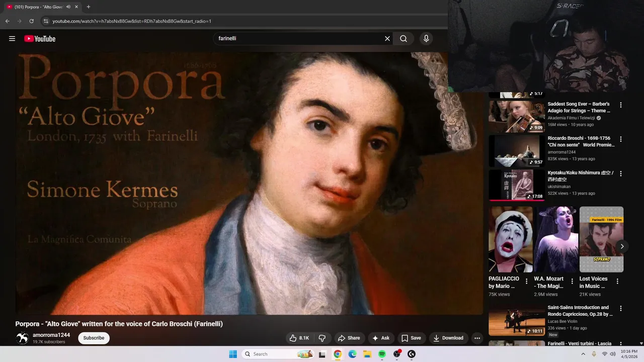This screenshot has height=362, width=644.
Task: Mute the tab via speaker icon
Action: 68,7
